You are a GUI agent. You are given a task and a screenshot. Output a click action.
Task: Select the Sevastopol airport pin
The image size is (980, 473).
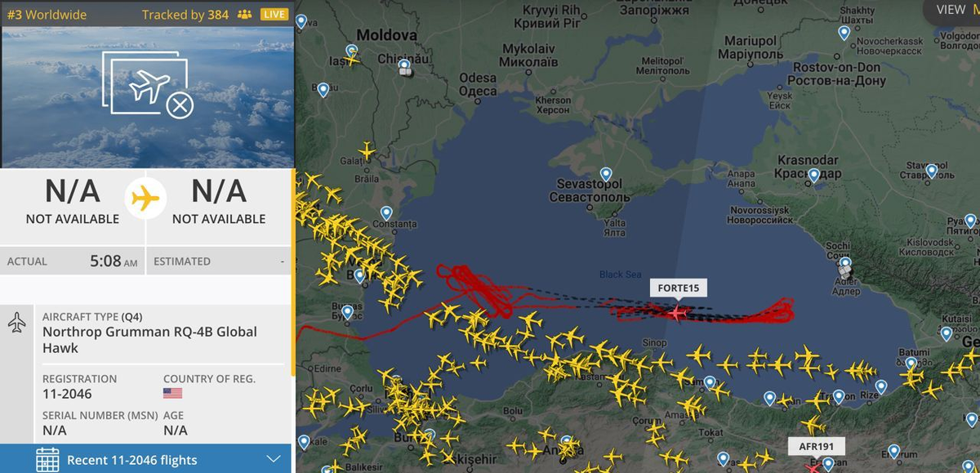pos(606,174)
